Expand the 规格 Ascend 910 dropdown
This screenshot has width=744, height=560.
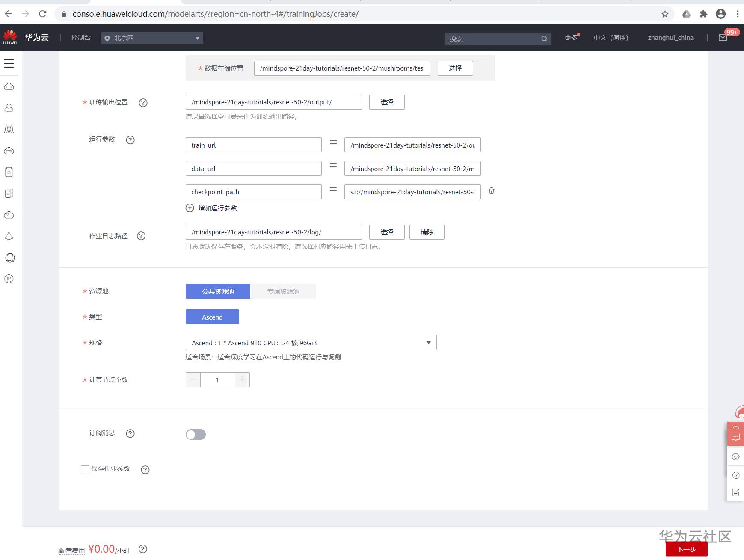tap(311, 343)
